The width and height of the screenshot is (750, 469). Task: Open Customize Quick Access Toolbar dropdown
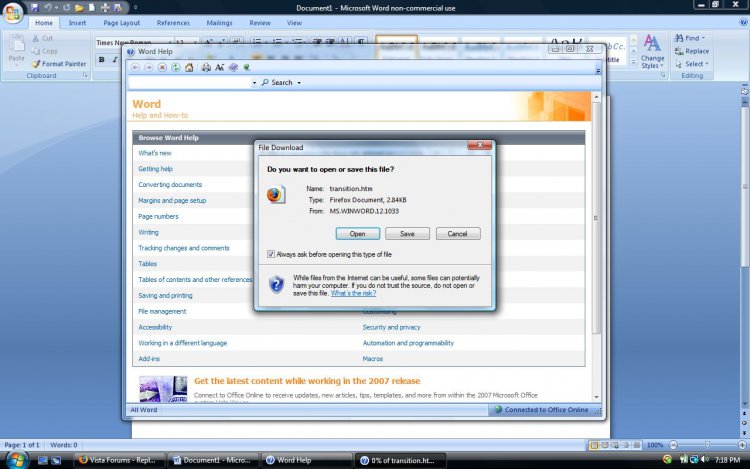click(x=135, y=8)
